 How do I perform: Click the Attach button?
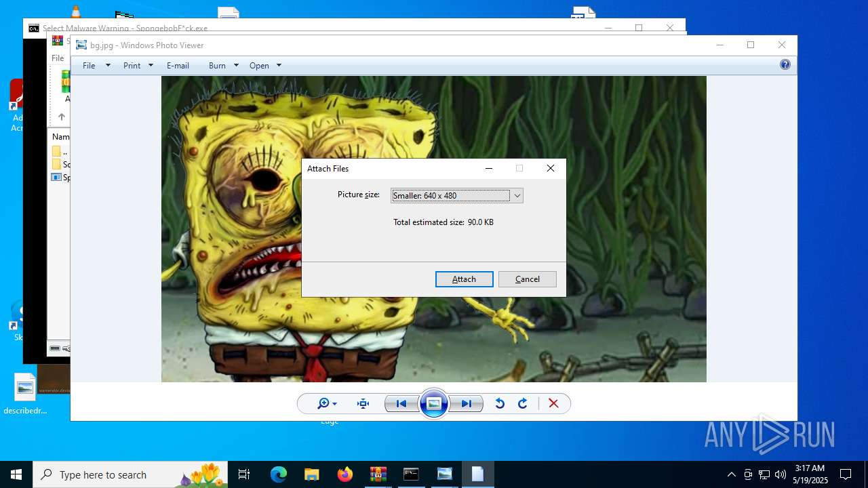pos(464,279)
